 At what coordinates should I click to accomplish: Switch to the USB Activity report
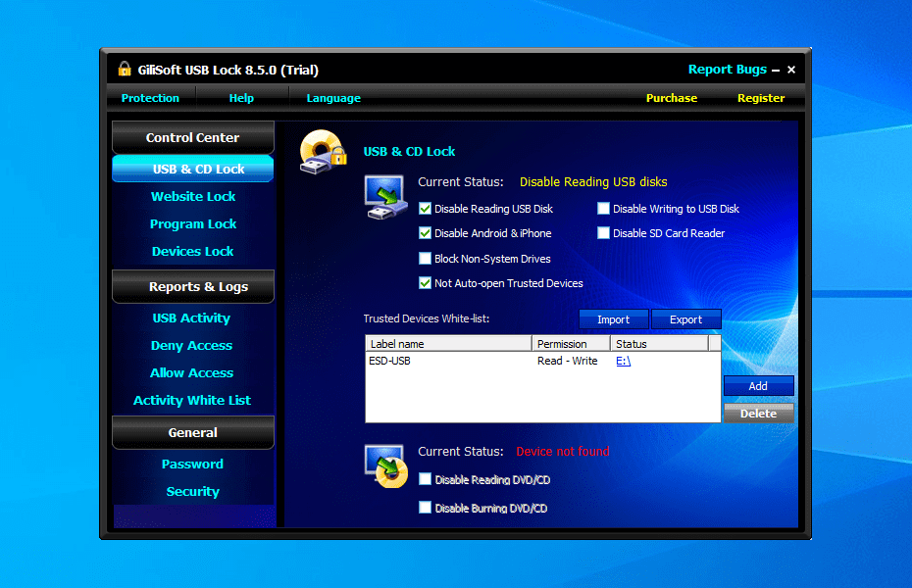192,318
